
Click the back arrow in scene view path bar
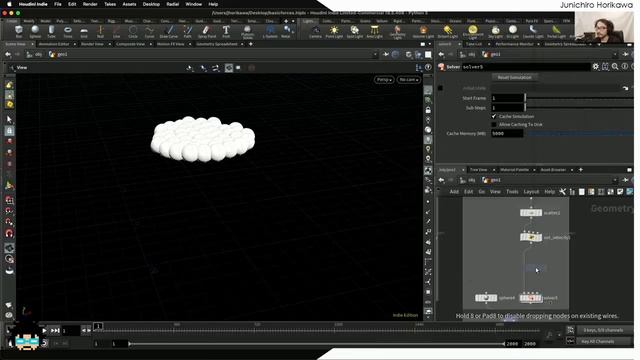tap(8, 54)
